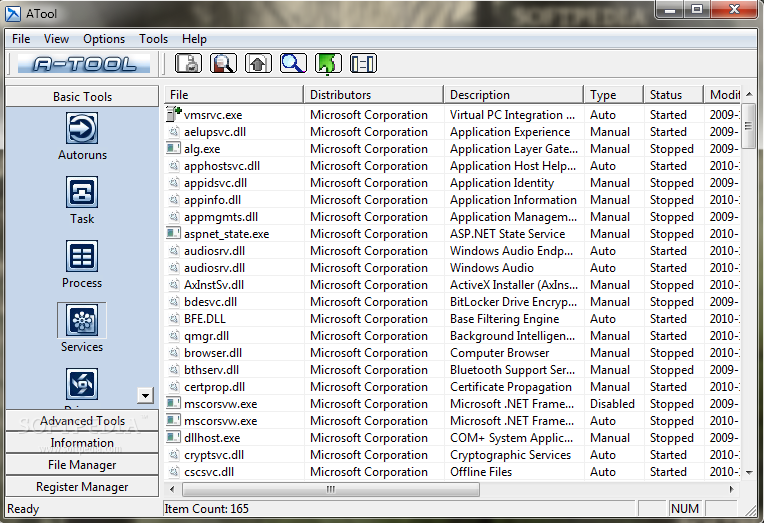The width and height of the screenshot is (764, 523).
Task: Click the gear icon beside BFE.DLL
Action: [173, 318]
